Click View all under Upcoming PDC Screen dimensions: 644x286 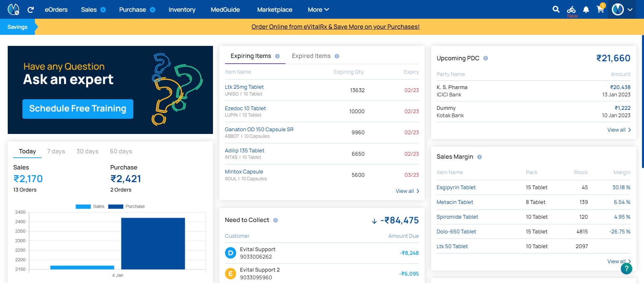tap(619, 130)
